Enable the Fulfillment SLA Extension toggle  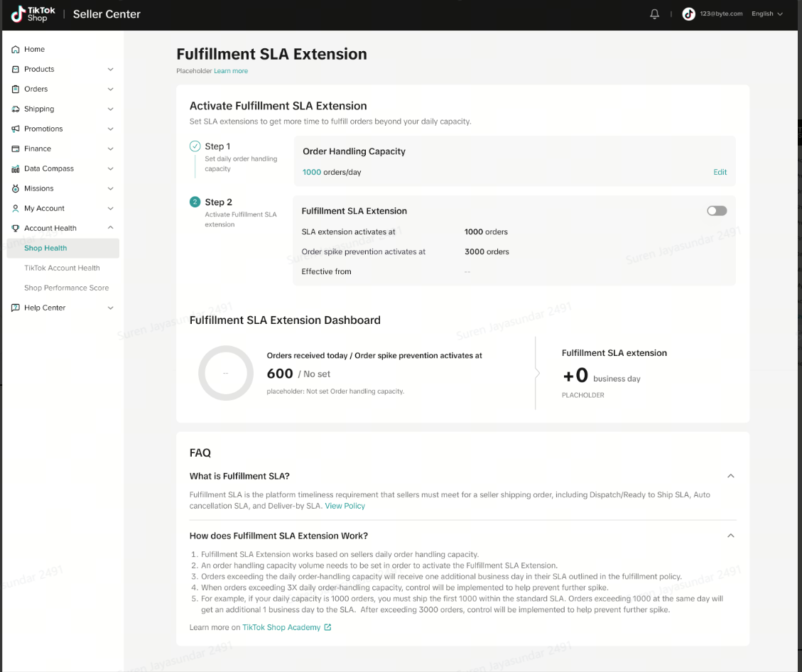[716, 211]
